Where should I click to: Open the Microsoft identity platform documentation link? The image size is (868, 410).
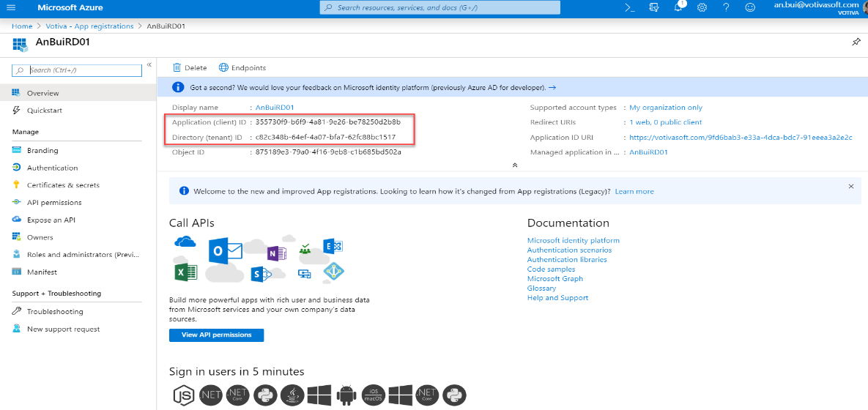pyautogui.click(x=574, y=240)
